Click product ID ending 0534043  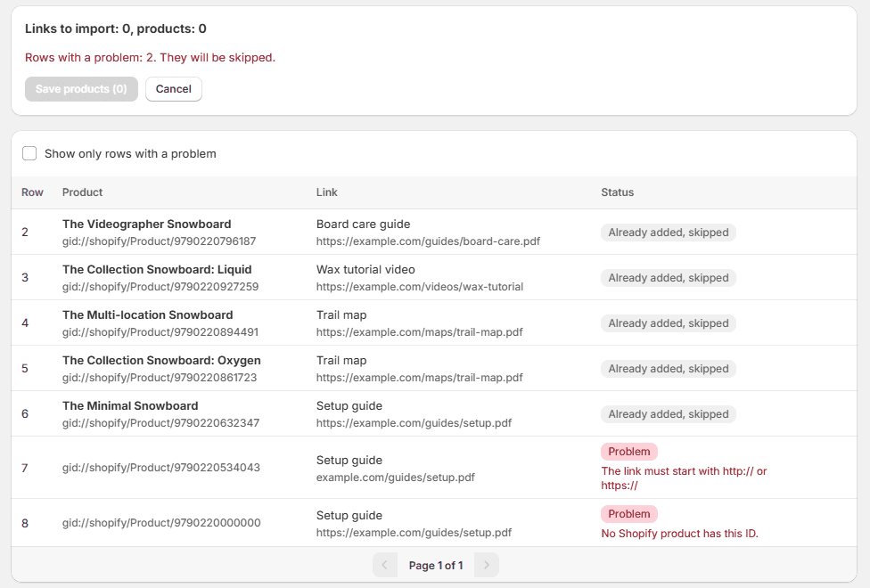pos(161,468)
